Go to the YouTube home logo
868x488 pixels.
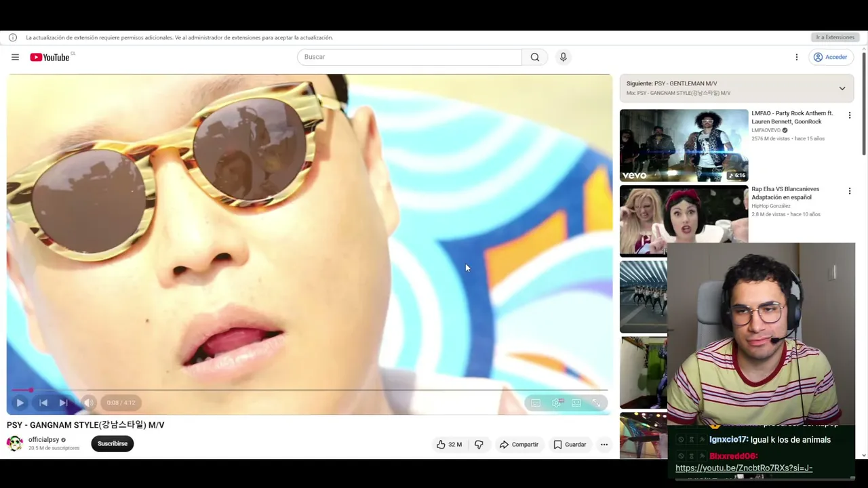(50, 57)
